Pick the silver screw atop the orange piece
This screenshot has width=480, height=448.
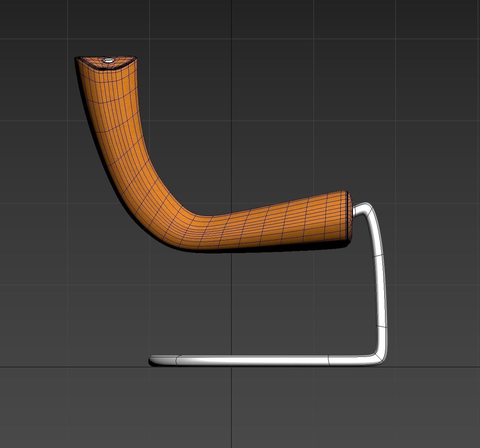(x=108, y=60)
